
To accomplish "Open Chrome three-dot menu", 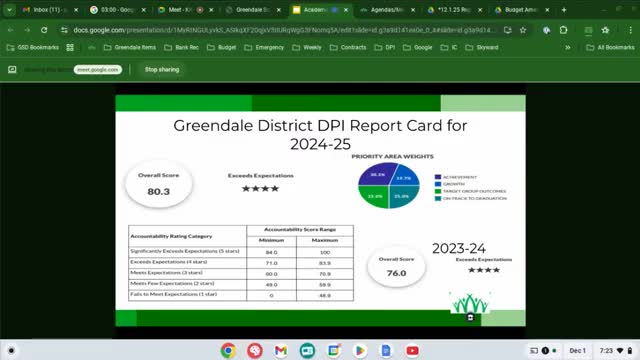I will tap(630, 30).
